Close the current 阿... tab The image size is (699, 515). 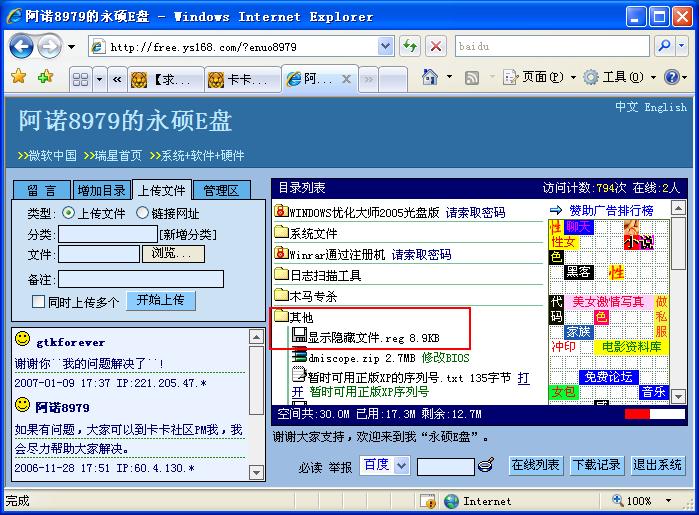[346, 79]
